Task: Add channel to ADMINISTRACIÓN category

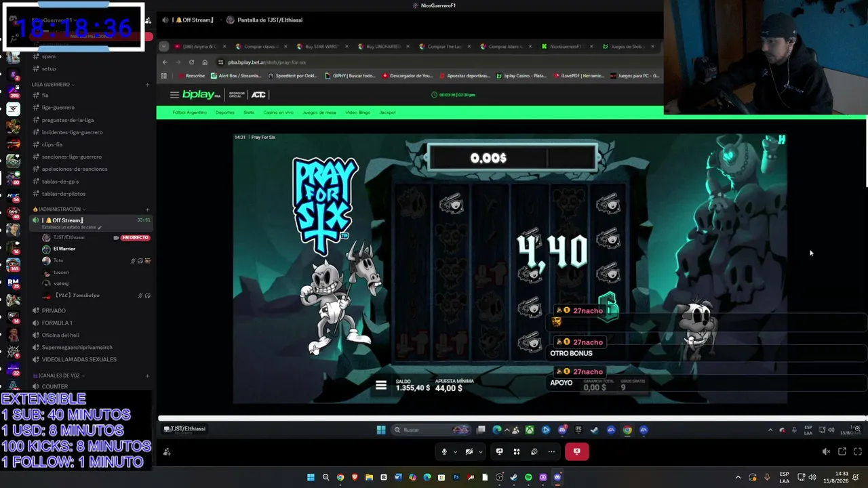Action: click(x=147, y=209)
